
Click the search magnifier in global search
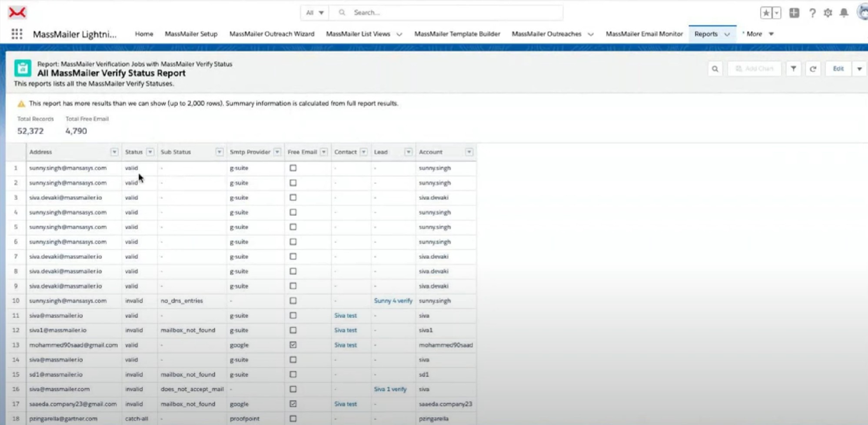342,13
